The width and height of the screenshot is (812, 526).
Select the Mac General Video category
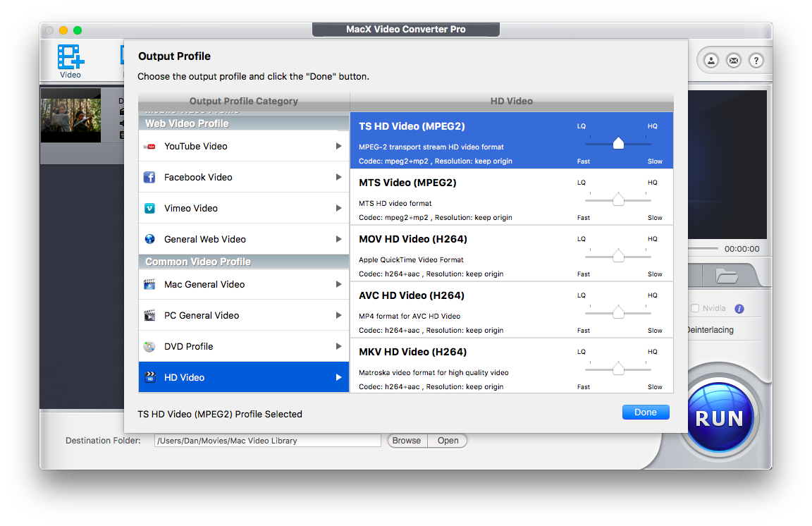[x=244, y=284]
